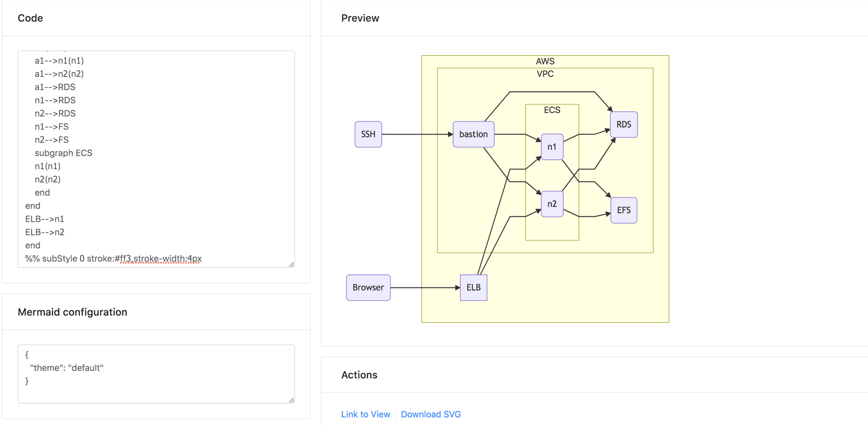
Task: Select the EFS node
Action: pos(623,210)
